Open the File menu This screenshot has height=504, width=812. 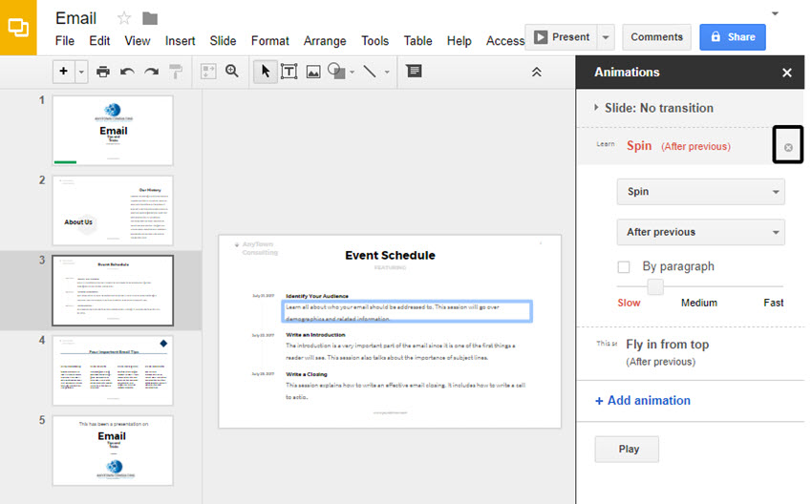(65, 41)
